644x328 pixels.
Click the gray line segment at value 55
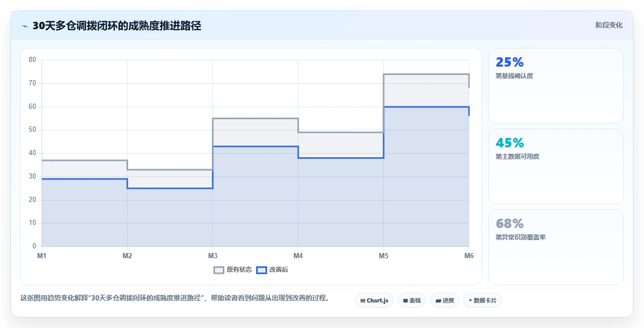[x=255, y=118]
